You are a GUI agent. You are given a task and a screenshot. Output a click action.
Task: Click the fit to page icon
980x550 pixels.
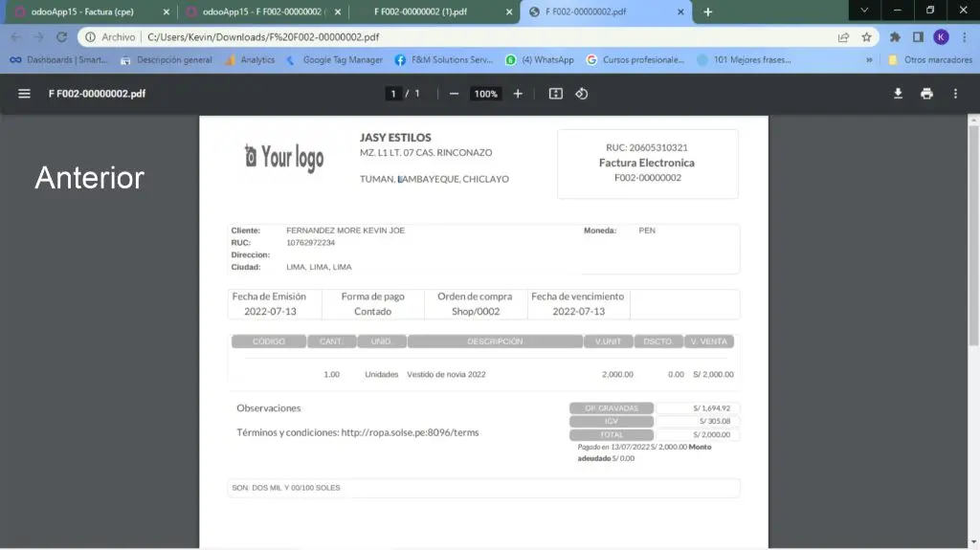(x=556, y=94)
